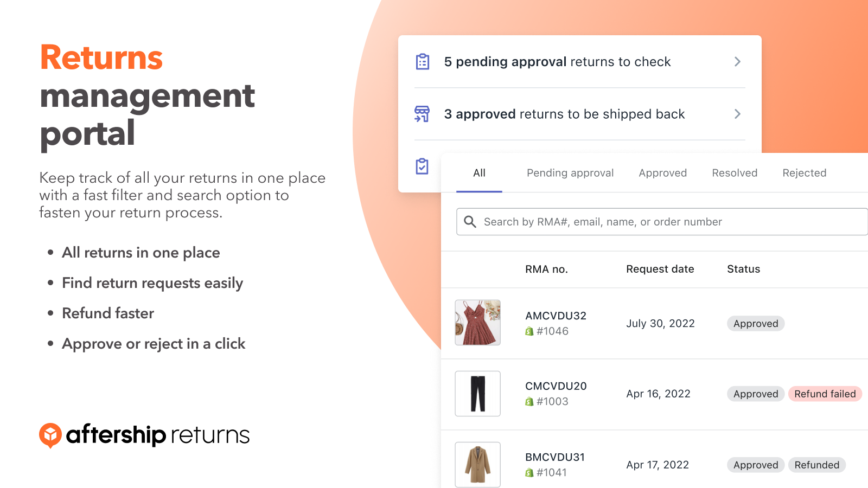This screenshot has height=488, width=868.
Task: Click order number #1003
Action: [552, 402]
